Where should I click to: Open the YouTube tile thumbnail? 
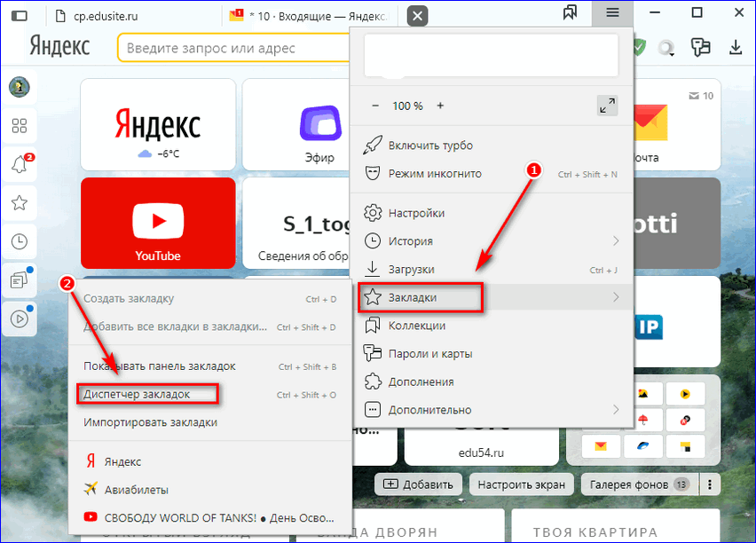158,224
